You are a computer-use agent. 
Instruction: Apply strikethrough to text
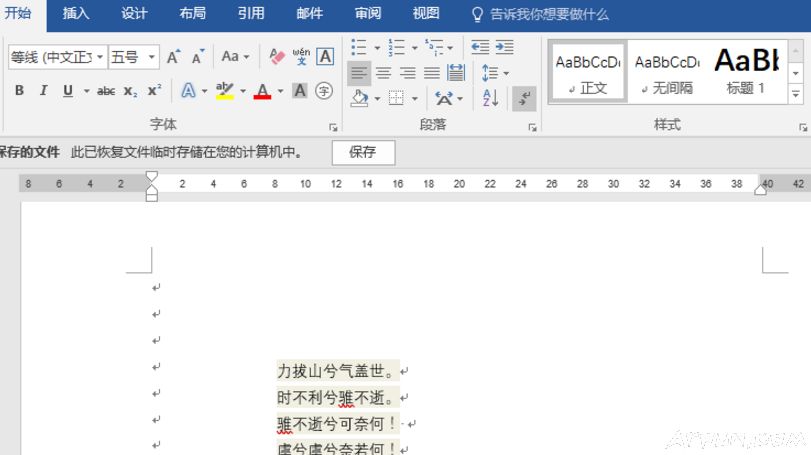click(x=106, y=91)
